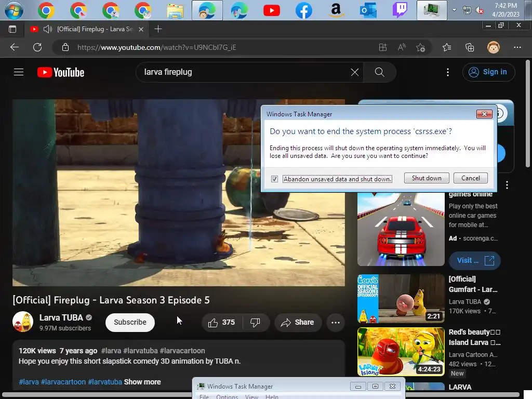Open the Twitch taskbar shortcut
Viewport: 532px width, 399px height.
[x=400, y=10]
